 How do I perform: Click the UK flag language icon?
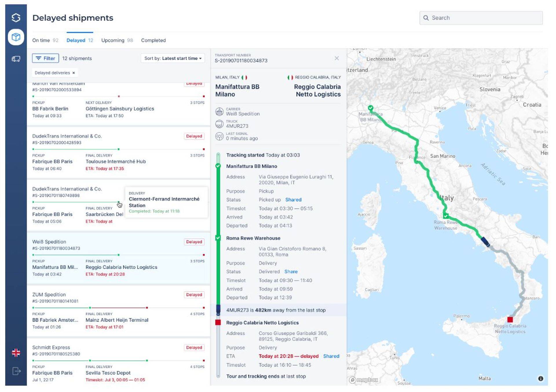click(16, 353)
